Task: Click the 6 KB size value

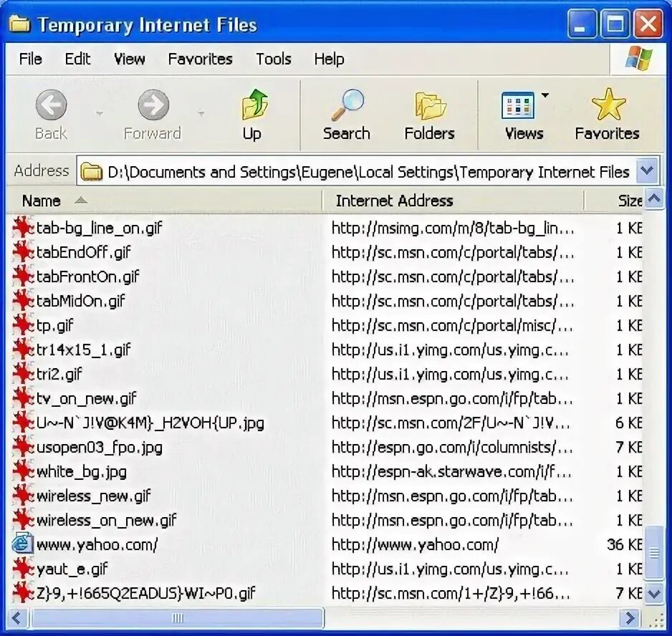Action: (x=629, y=423)
